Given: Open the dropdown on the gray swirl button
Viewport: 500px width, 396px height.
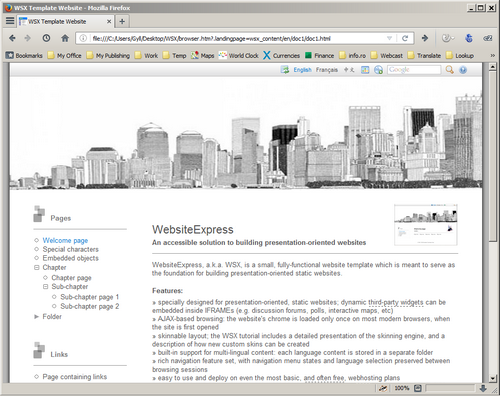Looking at the screenshot, I should (x=453, y=38).
